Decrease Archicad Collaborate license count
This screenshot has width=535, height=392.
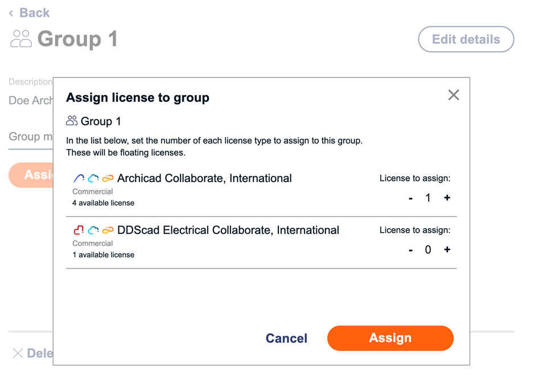(411, 198)
